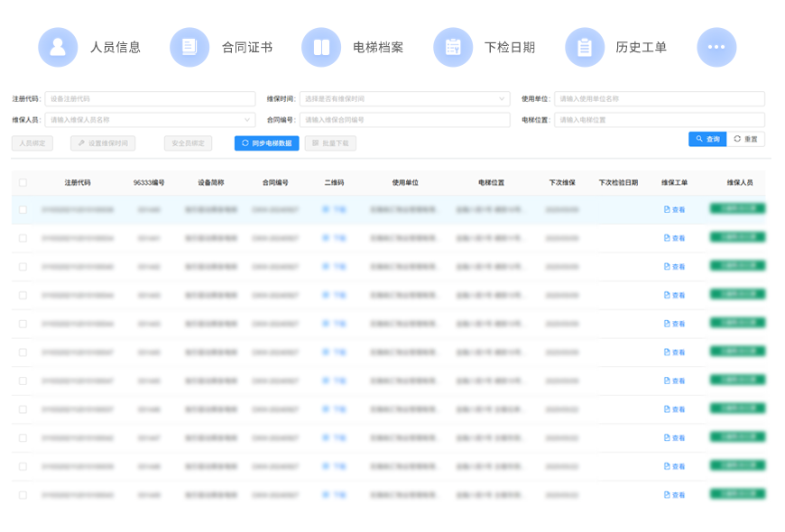Open the 历史工单 clipboard icon
The height and width of the screenshot is (532, 785).
[x=585, y=47]
